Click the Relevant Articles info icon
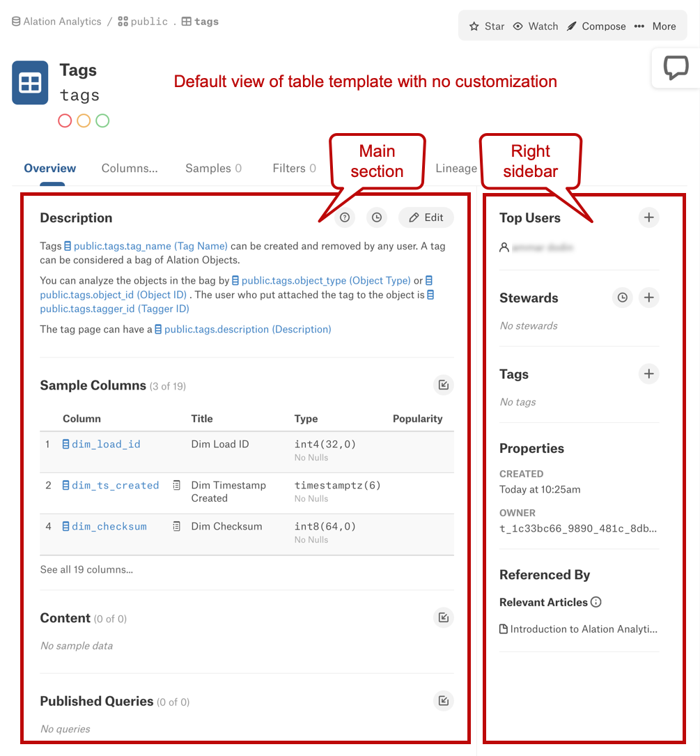700x756 pixels. tap(596, 602)
